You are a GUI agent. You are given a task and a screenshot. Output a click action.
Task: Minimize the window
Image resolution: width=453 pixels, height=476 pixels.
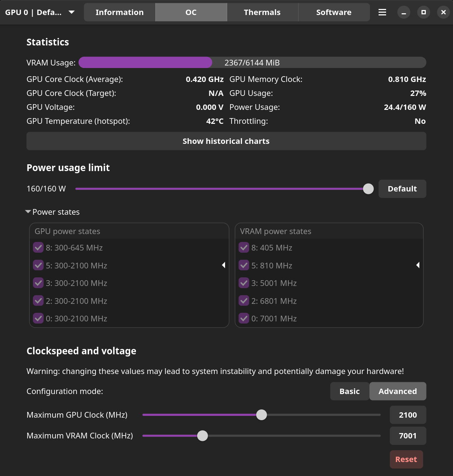click(x=404, y=12)
